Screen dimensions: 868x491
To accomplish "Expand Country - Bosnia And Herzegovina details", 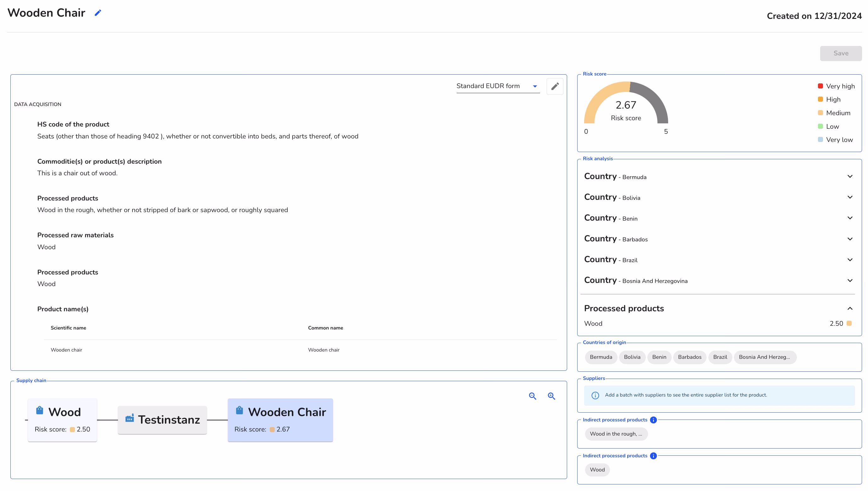I will pyautogui.click(x=850, y=280).
